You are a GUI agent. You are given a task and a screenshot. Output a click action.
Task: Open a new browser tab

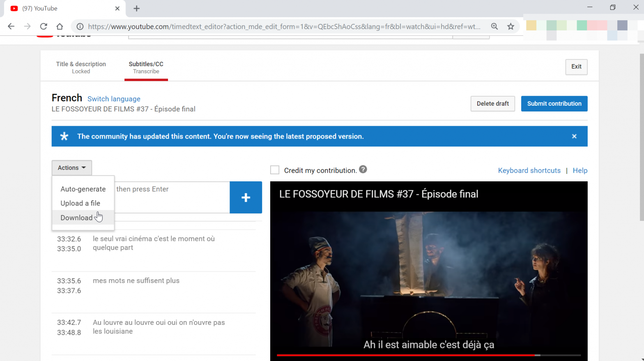(137, 8)
